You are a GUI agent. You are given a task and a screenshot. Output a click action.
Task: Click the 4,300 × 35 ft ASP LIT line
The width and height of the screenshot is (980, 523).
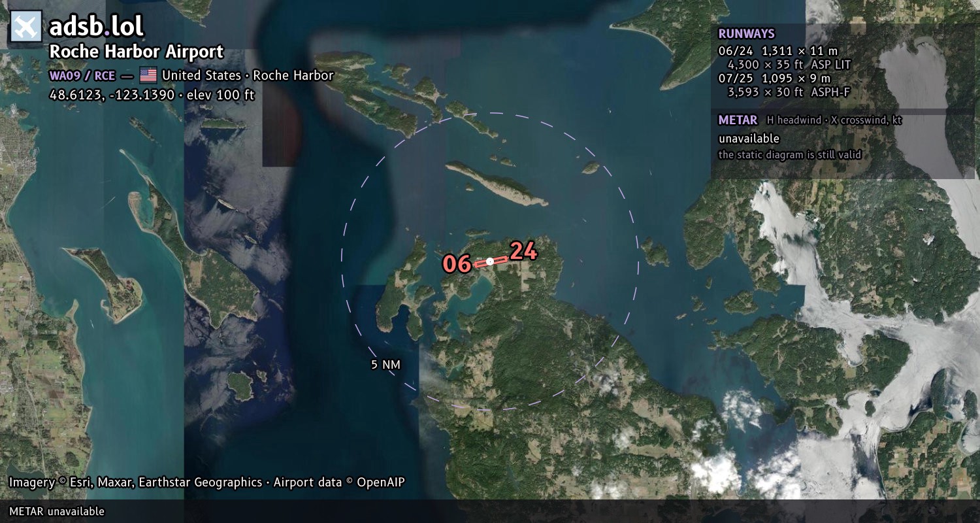coord(789,65)
